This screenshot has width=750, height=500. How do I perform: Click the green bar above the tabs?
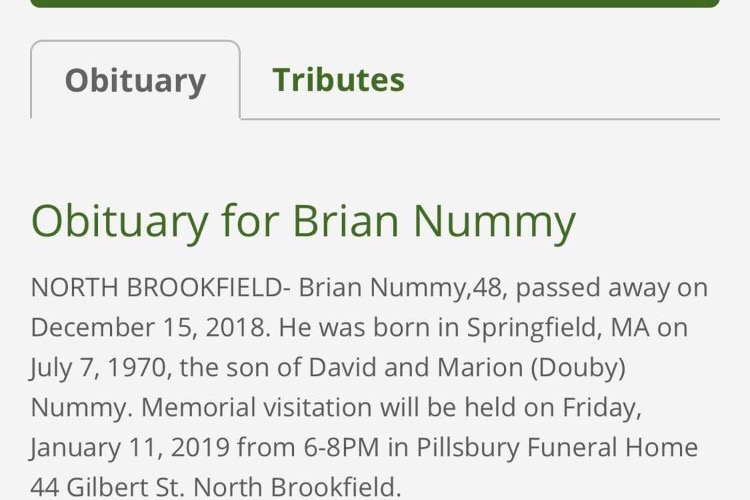point(375,3)
